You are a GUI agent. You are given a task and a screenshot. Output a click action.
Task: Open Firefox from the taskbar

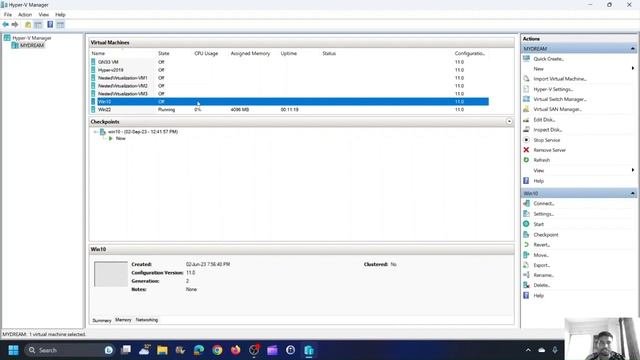pos(236,350)
